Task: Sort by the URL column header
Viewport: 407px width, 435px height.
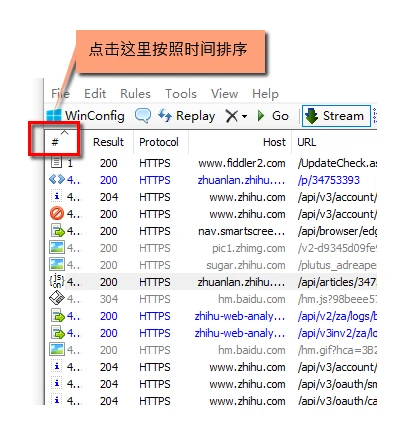Action: click(x=307, y=142)
